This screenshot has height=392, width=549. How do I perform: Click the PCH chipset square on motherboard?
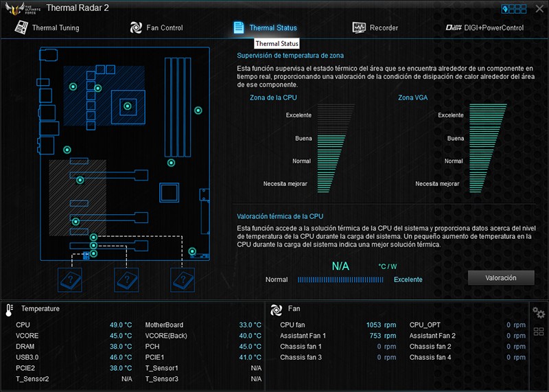tap(169, 193)
